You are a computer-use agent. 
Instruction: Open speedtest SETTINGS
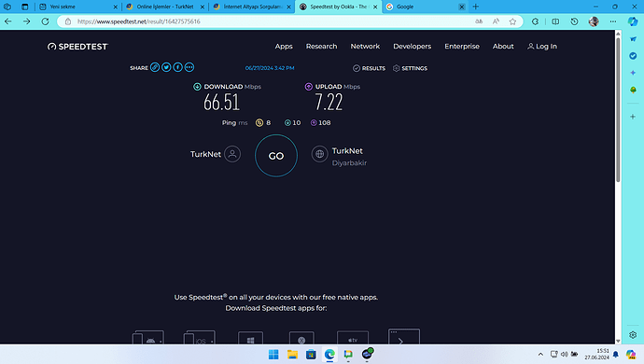click(x=410, y=68)
